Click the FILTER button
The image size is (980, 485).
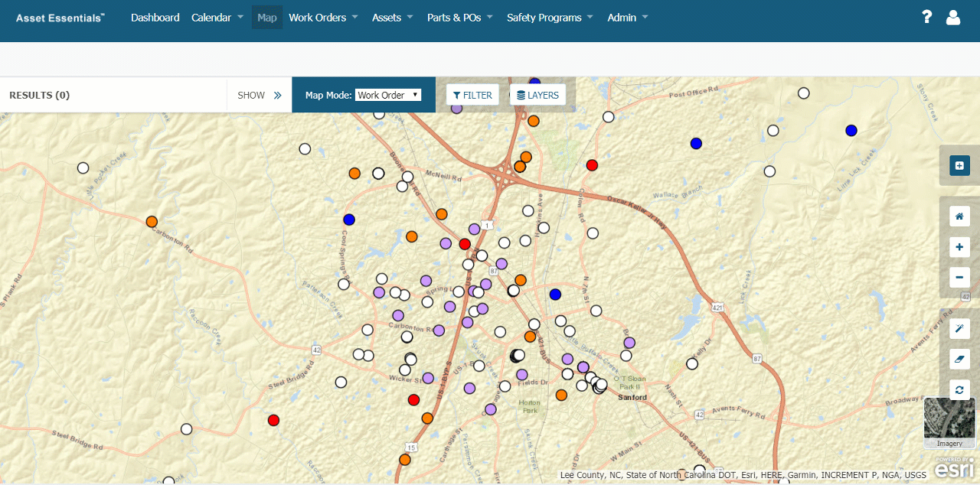[x=472, y=95]
